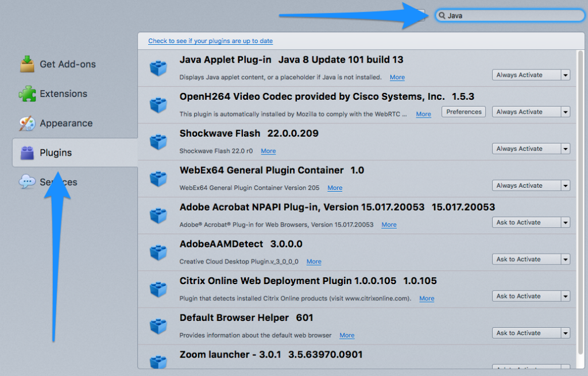Viewport: 588px width, 376px height.
Task: Open OpenH264 Video Codec activation dropdown
Action: coord(531,112)
